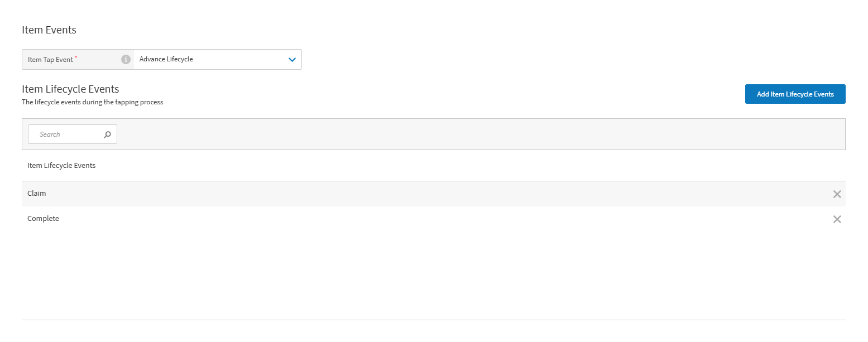Click the X to remove the Complete event
868x342 pixels.
coord(837,219)
